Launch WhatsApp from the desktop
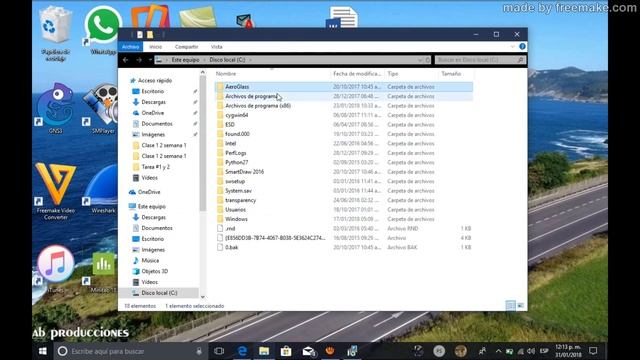 [102, 31]
